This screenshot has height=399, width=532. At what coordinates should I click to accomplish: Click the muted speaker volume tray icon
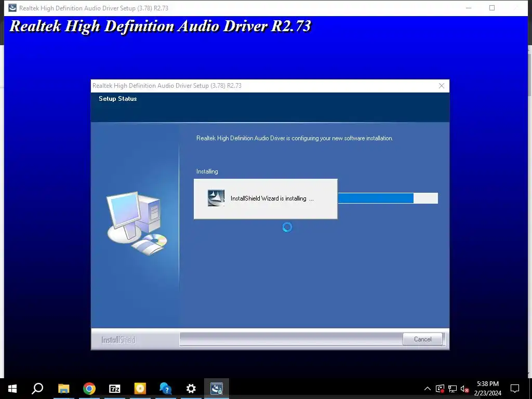[464, 389]
